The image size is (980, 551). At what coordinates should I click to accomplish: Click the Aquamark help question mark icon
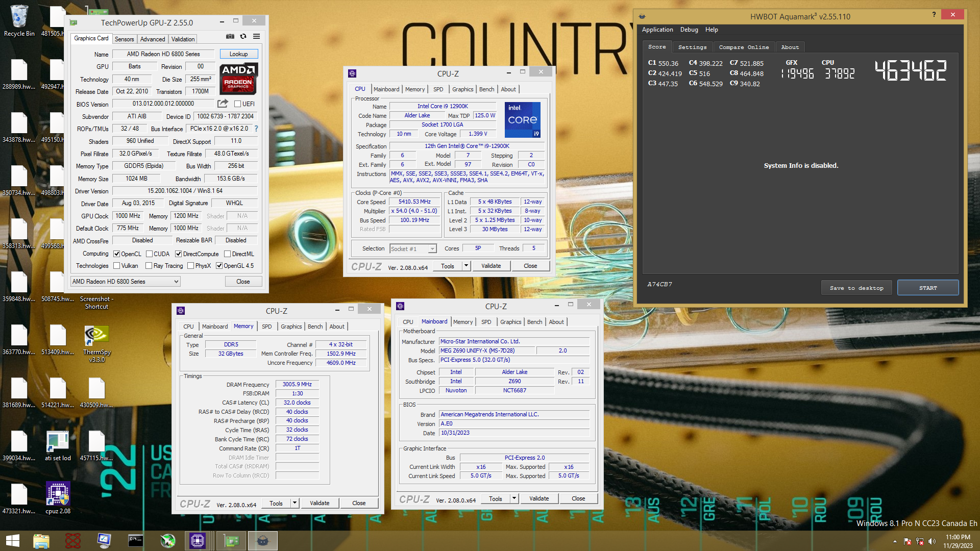(x=934, y=14)
